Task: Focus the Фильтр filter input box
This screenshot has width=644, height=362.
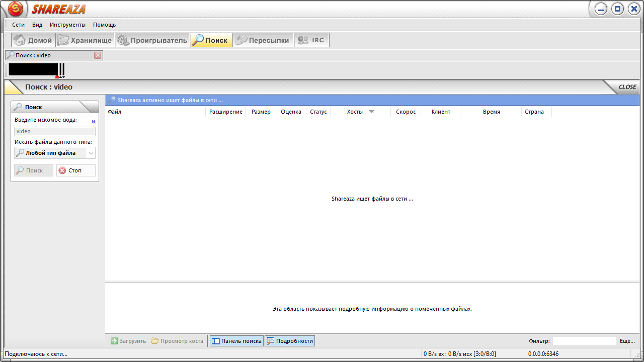Action: pos(584,341)
